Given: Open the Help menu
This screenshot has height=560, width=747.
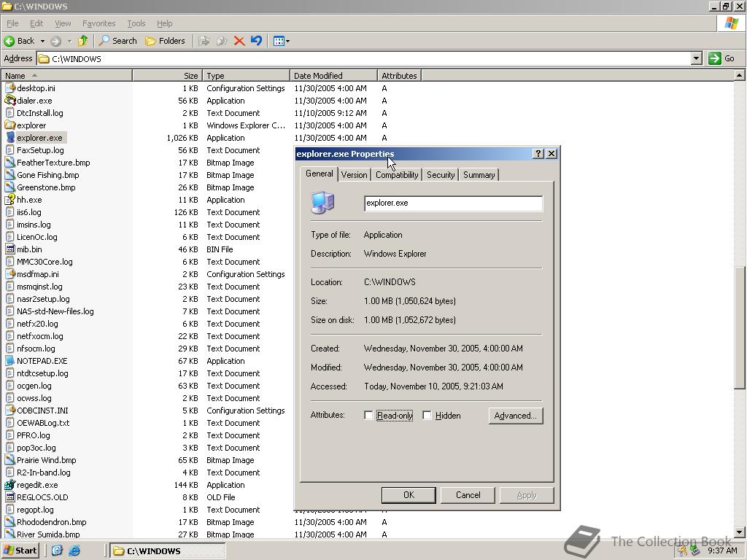Looking at the screenshot, I should 164,23.
